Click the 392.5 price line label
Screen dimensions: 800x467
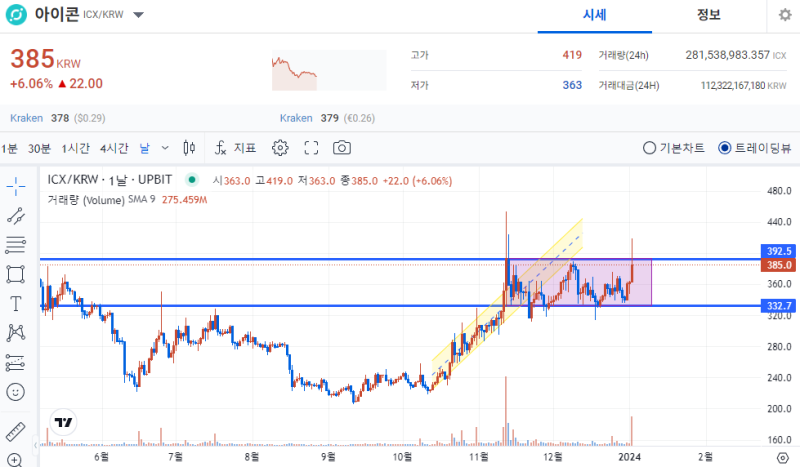pos(779,251)
